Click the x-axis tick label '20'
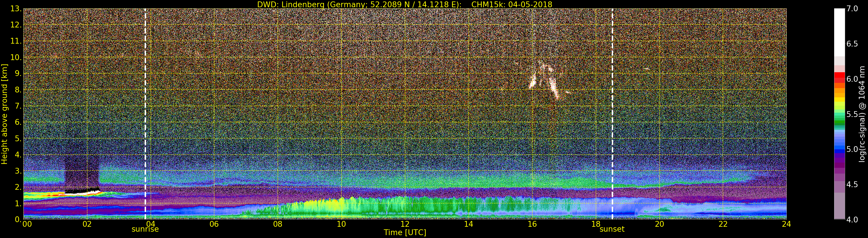This screenshot has width=868, height=238. (659, 224)
